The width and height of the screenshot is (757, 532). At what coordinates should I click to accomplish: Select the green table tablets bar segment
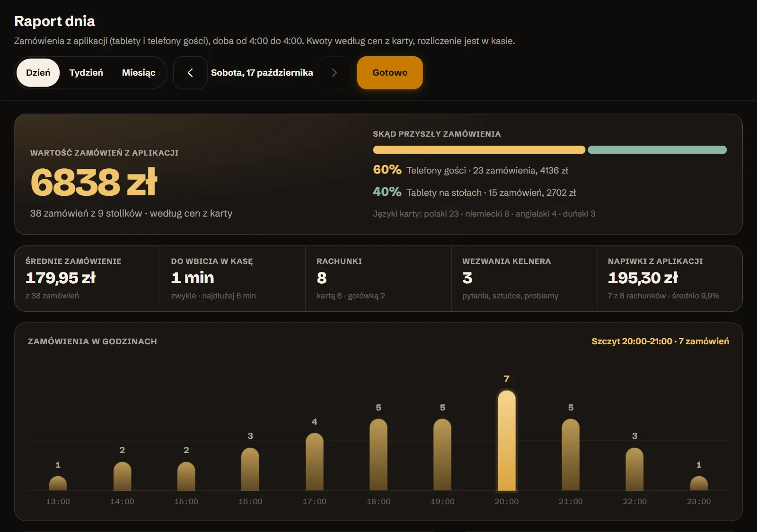(657, 150)
